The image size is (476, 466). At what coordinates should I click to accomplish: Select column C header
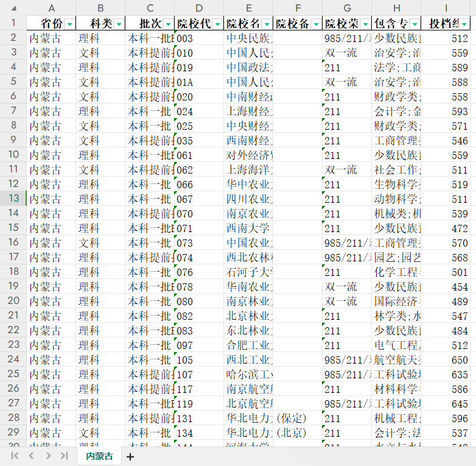(150, 8)
